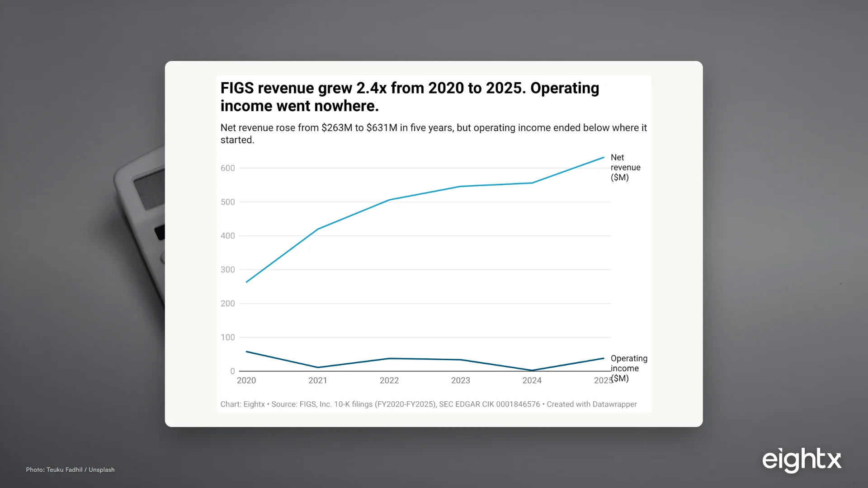Click the 500 y-axis label
Image resolution: width=868 pixels, height=488 pixels.
coord(228,202)
